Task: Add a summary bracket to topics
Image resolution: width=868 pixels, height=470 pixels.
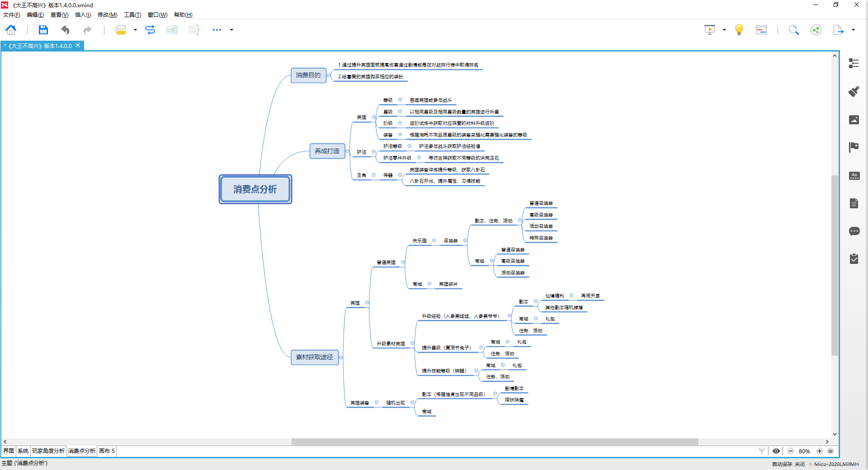Action: pos(194,30)
